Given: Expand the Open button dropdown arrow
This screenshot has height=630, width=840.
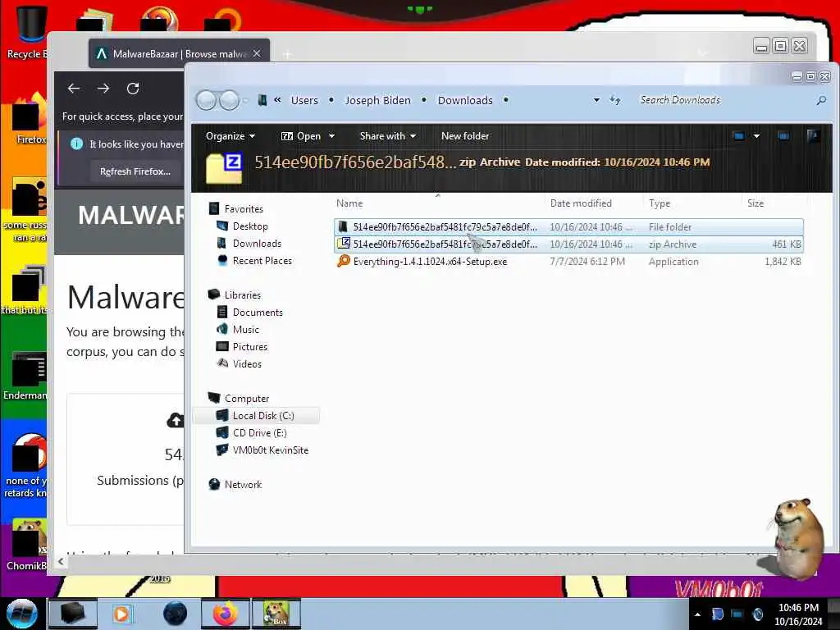Looking at the screenshot, I should click(x=331, y=136).
